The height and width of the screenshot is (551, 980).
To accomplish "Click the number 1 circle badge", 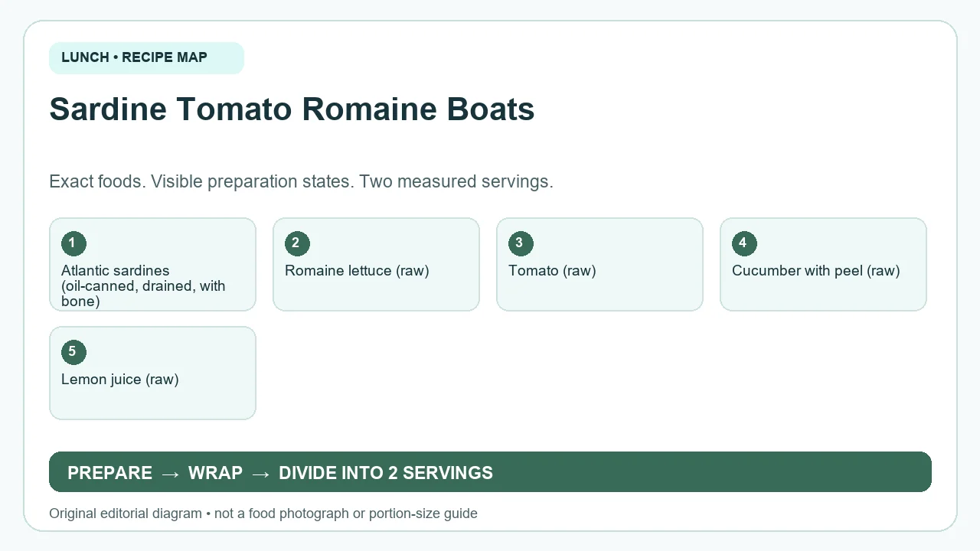I will point(73,243).
